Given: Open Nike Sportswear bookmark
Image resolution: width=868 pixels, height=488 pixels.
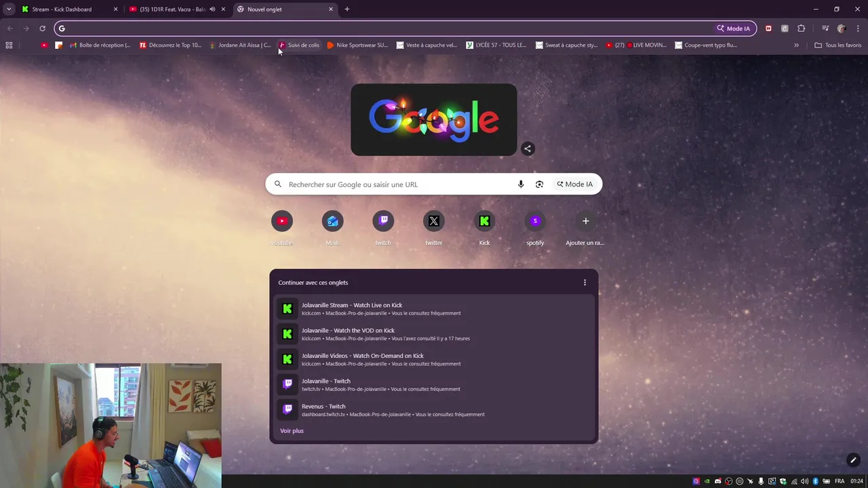Looking at the screenshot, I should click(x=357, y=45).
